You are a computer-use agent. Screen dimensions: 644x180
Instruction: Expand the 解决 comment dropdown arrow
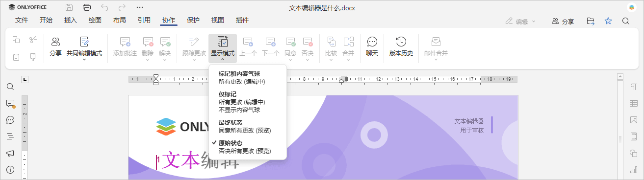[165, 60]
